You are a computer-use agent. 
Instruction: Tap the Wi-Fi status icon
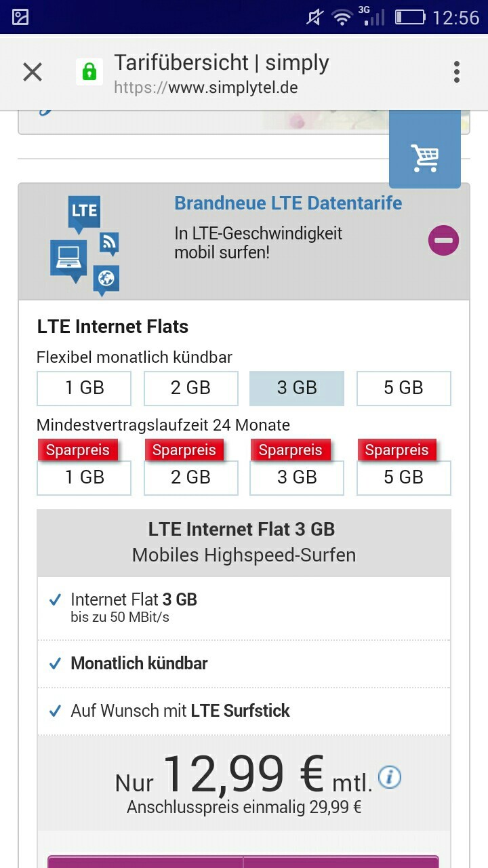point(342,17)
